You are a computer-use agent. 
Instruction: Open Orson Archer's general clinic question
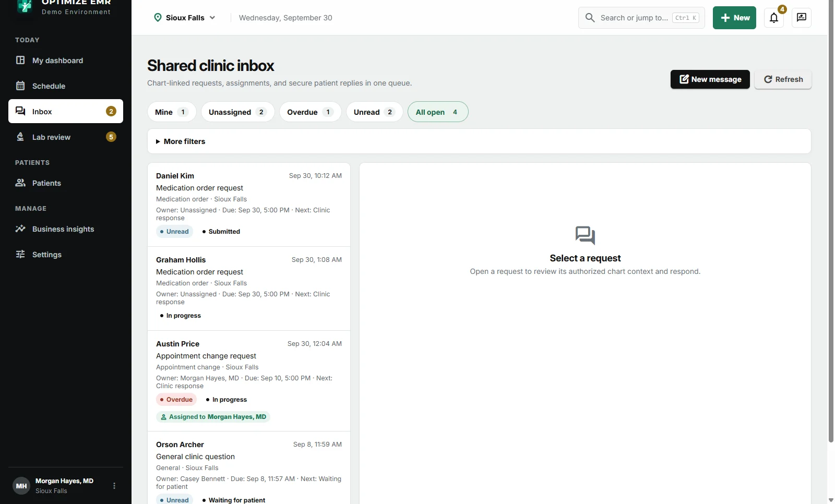point(249,468)
